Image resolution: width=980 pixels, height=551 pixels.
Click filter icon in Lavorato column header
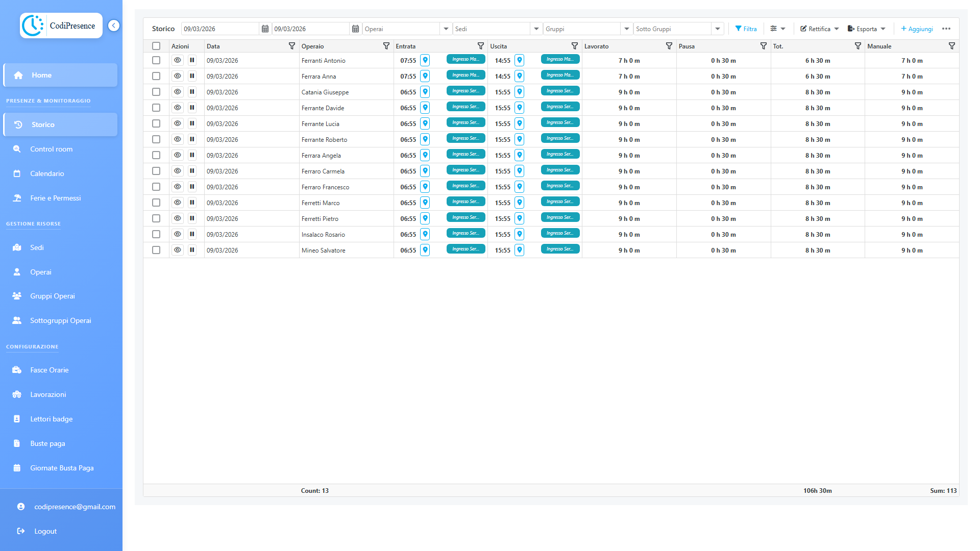[669, 46]
